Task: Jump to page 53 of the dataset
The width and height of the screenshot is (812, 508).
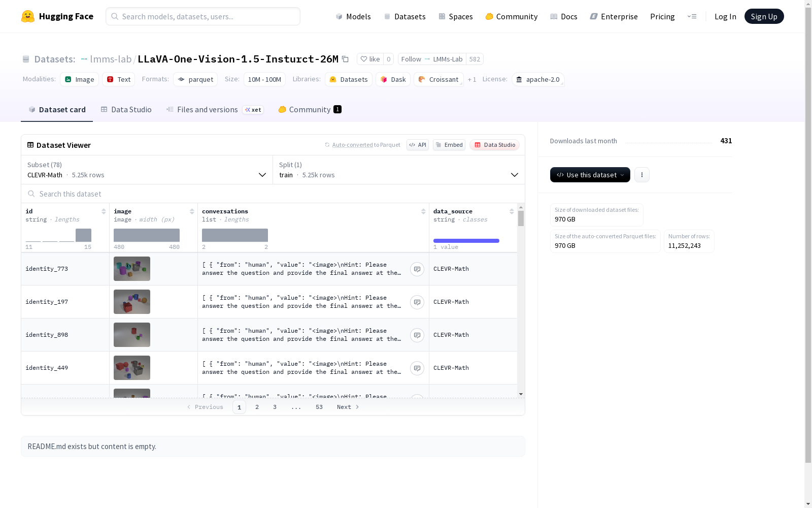Action: click(319, 407)
